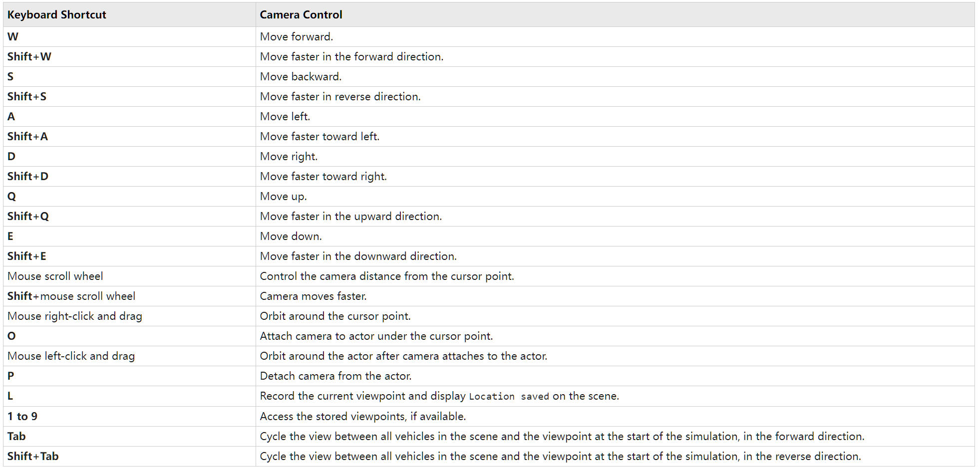The height and width of the screenshot is (469, 980).
Task: Click 'Mouse left-click and drag' entry
Action: tap(71, 356)
